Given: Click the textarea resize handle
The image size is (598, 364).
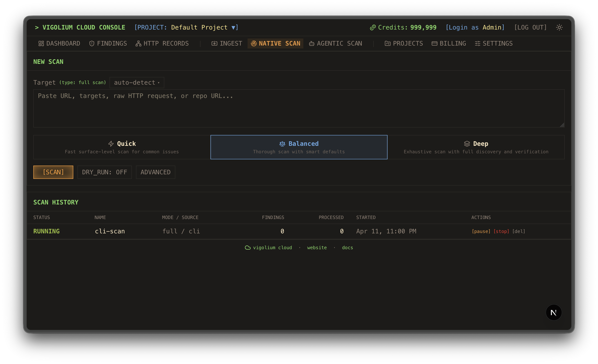Looking at the screenshot, I should [562, 125].
